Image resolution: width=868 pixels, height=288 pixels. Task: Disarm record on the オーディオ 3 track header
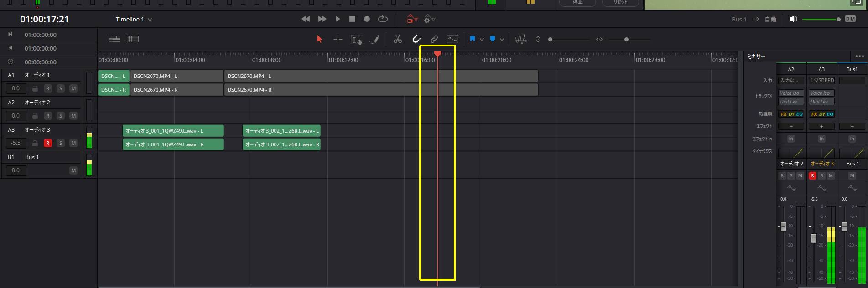click(x=47, y=143)
